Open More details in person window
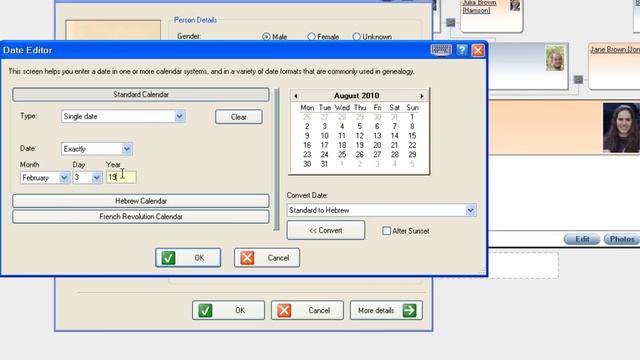This screenshot has height=360, width=640. point(386,311)
